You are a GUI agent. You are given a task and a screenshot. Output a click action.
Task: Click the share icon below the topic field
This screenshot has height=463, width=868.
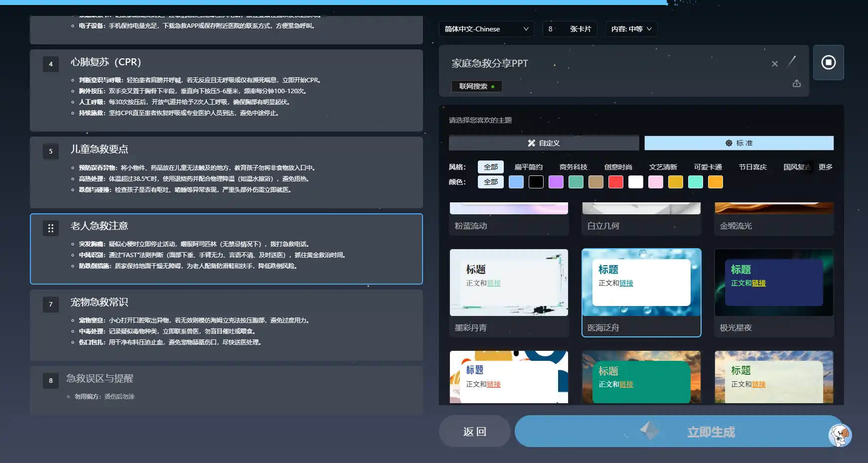[796, 84]
